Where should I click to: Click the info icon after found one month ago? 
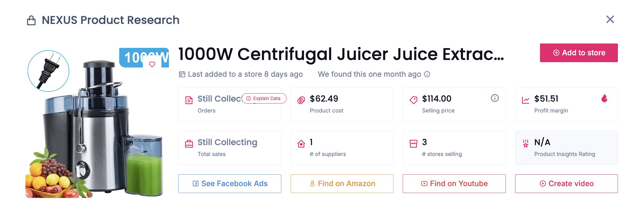click(427, 75)
